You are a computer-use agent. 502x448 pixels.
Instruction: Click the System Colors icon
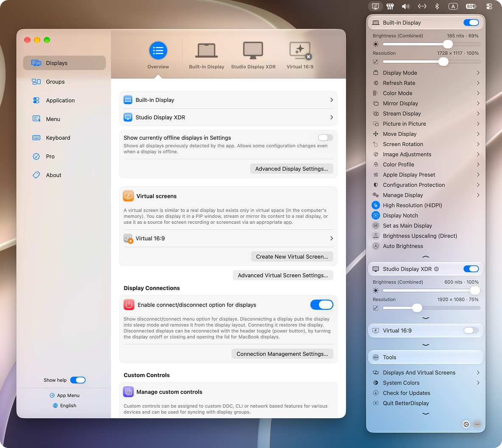pos(376,383)
